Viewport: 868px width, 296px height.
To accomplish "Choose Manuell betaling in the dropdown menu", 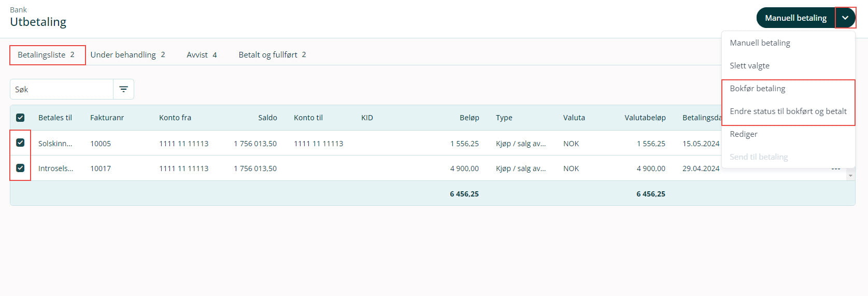I will point(760,43).
